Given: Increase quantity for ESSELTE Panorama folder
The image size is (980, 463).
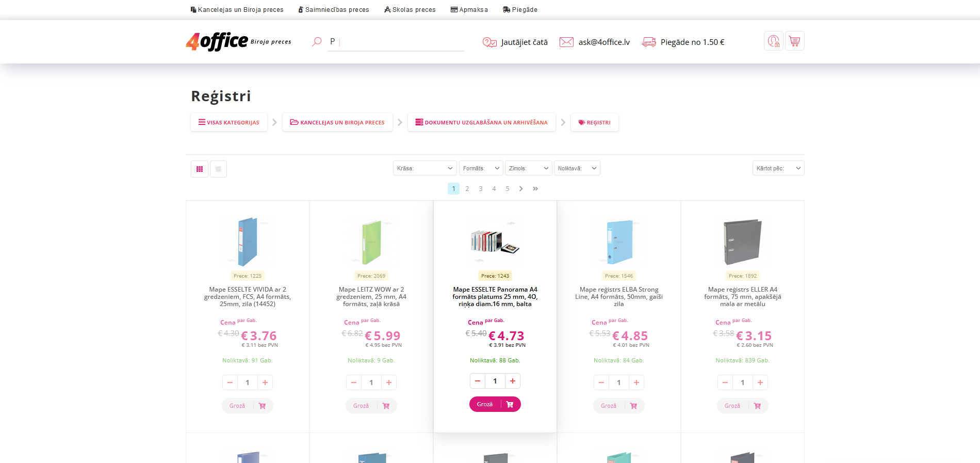Looking at the screenshot, I should 513,381.
